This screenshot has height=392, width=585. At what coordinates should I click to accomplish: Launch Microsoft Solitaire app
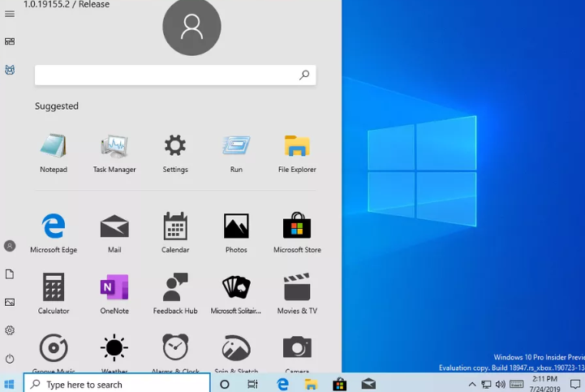236,294
